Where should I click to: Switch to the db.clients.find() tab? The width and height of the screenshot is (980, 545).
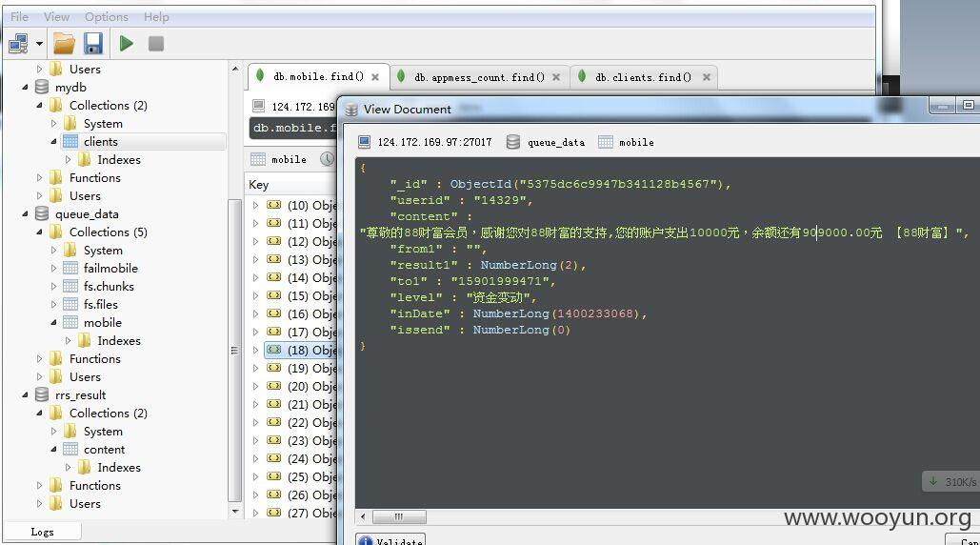point(643,77)
